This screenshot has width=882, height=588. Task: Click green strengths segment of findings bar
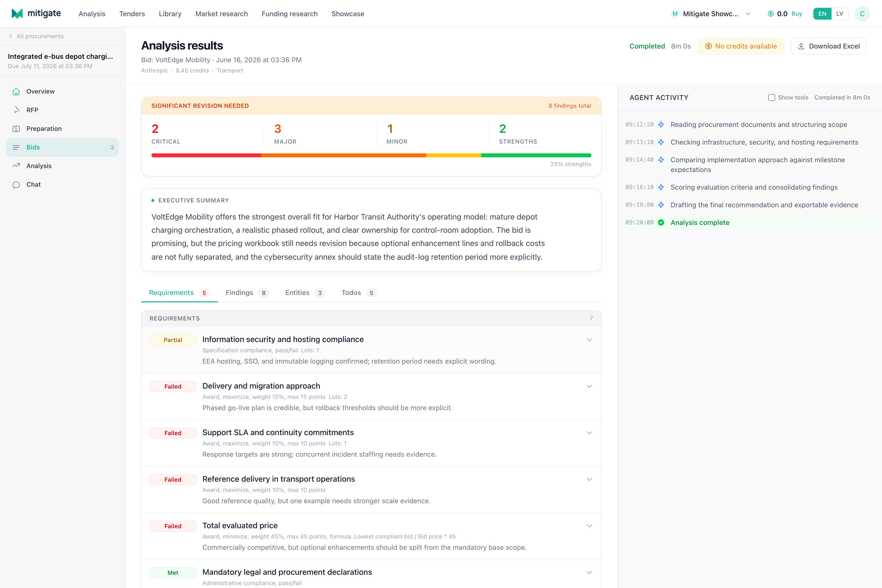[x=536, y=155]
